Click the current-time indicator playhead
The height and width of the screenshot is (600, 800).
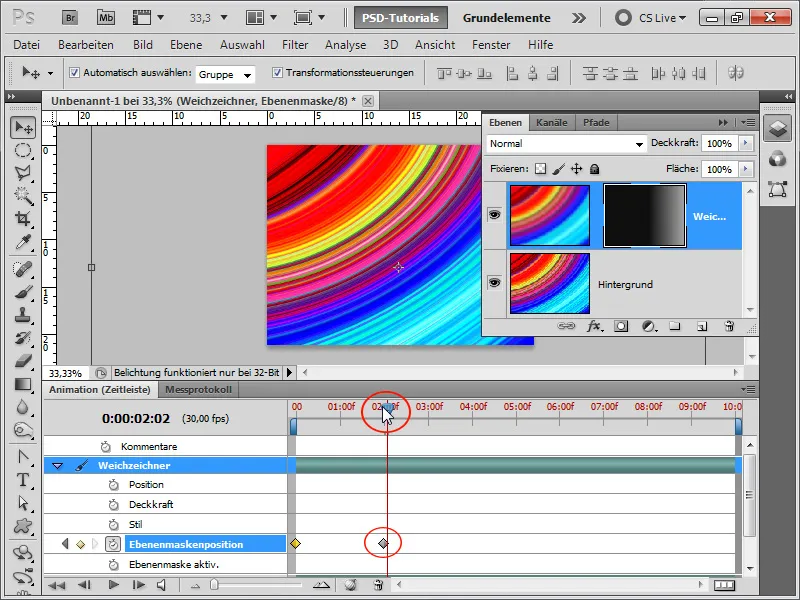[x=388, y=408]
